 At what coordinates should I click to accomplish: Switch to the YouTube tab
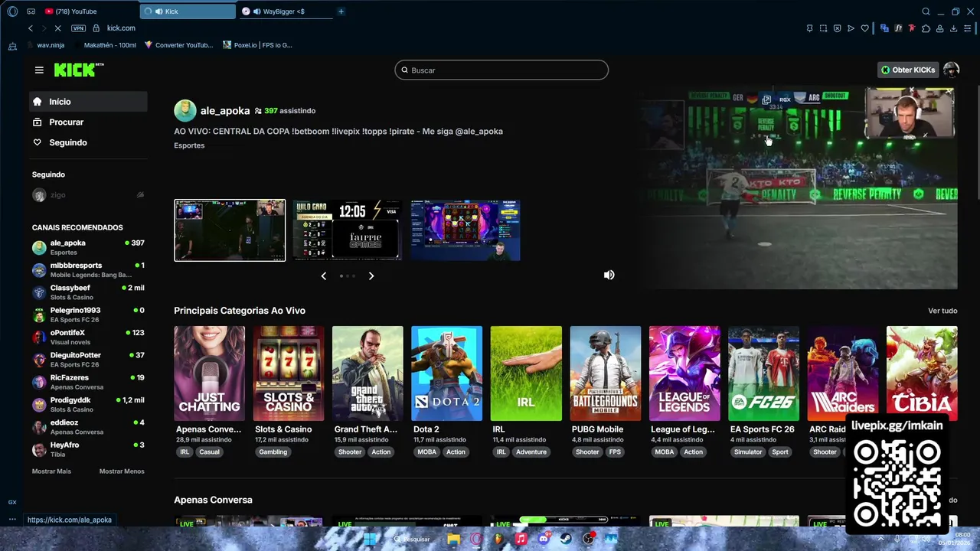point(90,11)
